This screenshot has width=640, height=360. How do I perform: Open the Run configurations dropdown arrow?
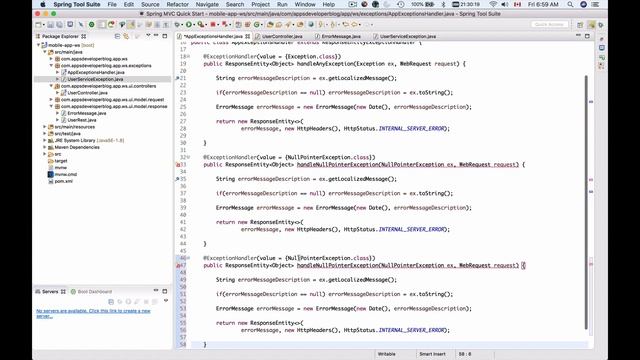194,25
